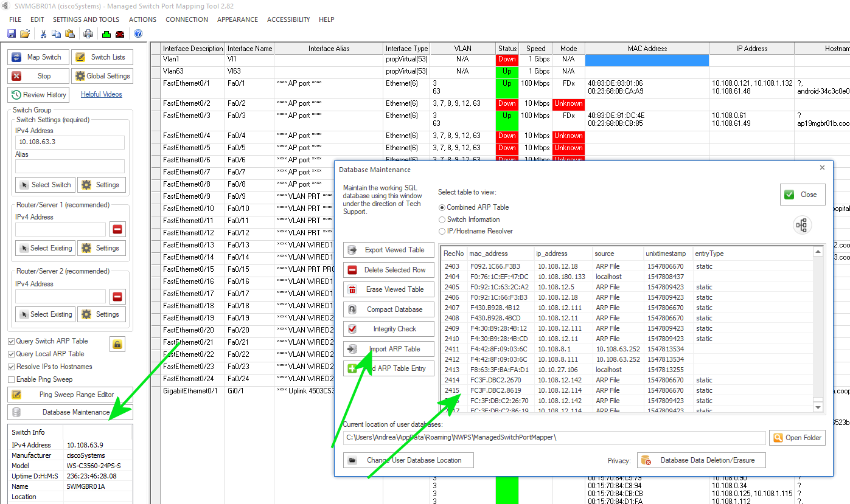Click Export Viewed Table button
This screenshot has width=850, height=504.
pyautogui.click(x=389, y=250)
